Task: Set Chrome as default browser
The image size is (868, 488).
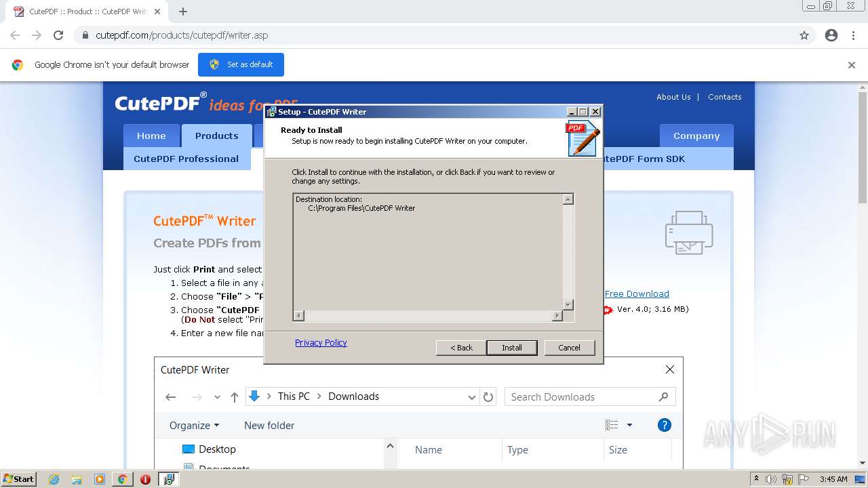Action: [241, 64]
